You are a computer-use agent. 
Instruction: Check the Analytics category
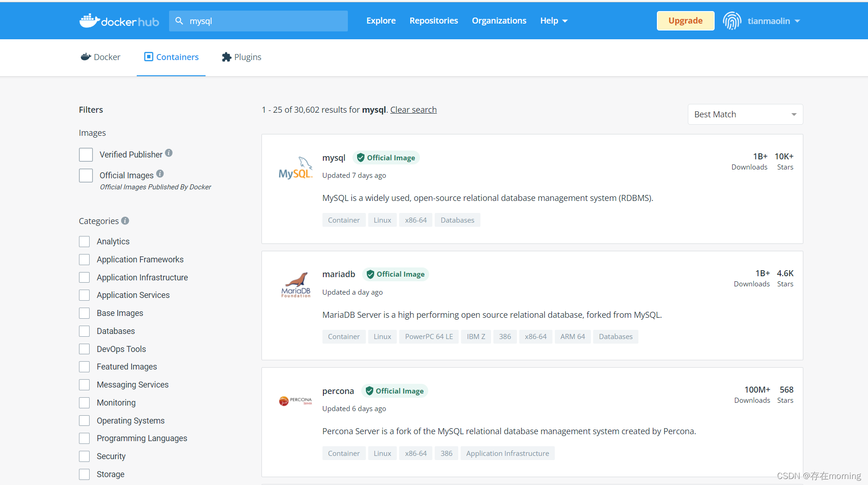tap(84, 242)
